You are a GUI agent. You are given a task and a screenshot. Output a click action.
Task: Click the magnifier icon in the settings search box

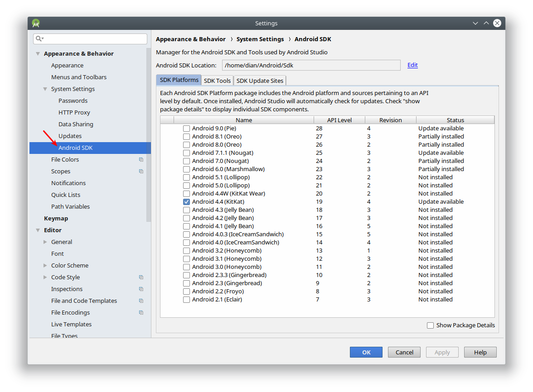click(x=39, y=38)
